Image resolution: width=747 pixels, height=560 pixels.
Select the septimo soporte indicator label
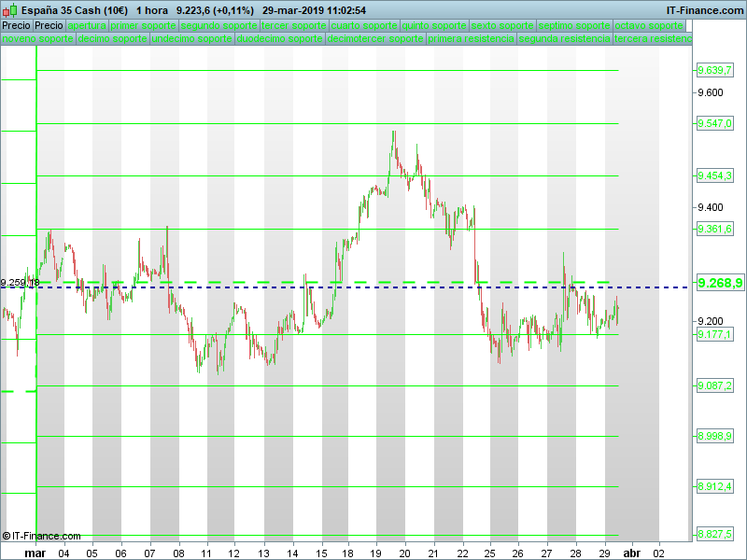pyautogui.click(x=574, y=26)
